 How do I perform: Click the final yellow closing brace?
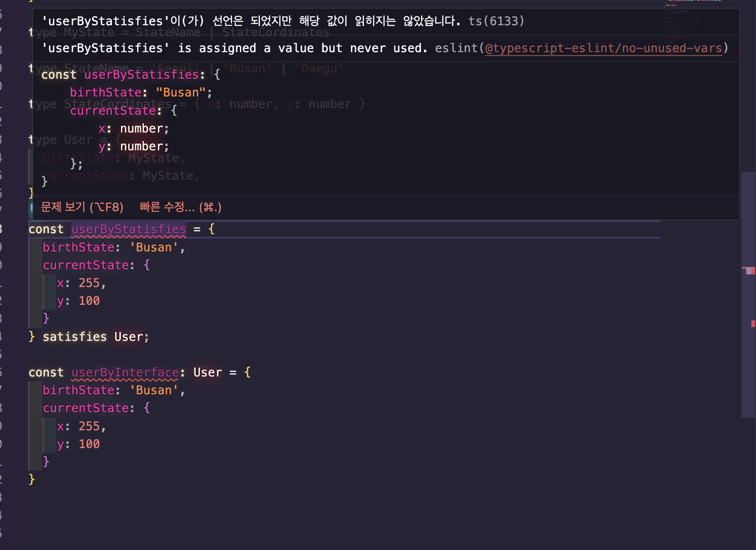coord(32,479)
